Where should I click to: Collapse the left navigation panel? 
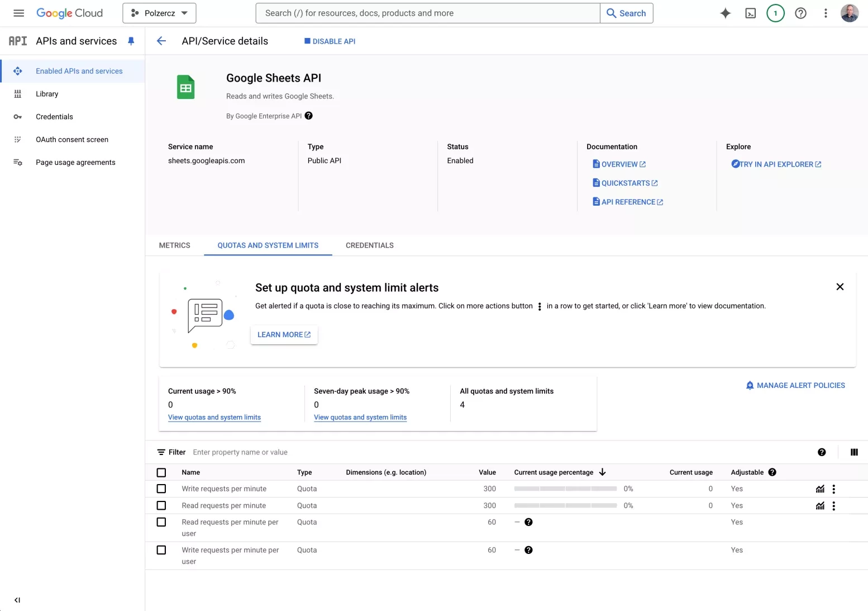(17, 600)
